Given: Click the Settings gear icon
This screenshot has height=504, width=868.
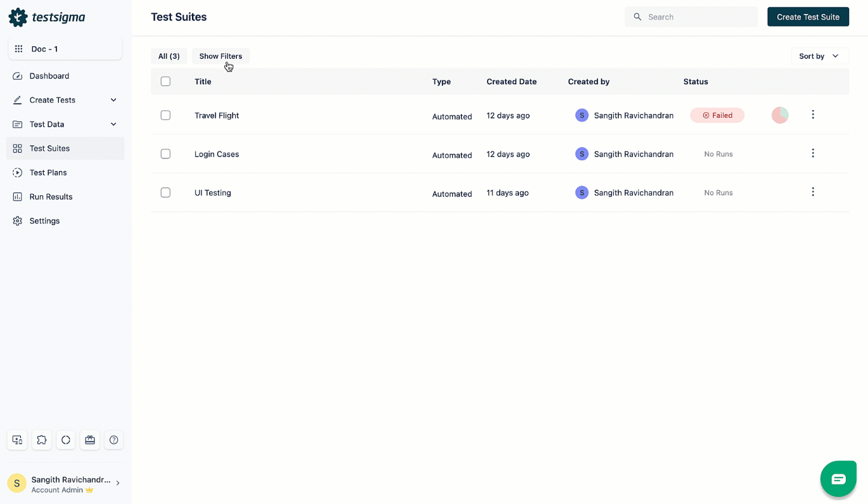Looking at the screenshot, I should [x=17, y=221].
